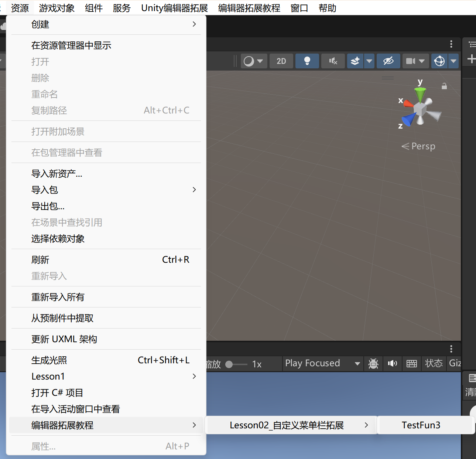
Task: Click the Scene view three-dot options menu
Action: [451, 44]
